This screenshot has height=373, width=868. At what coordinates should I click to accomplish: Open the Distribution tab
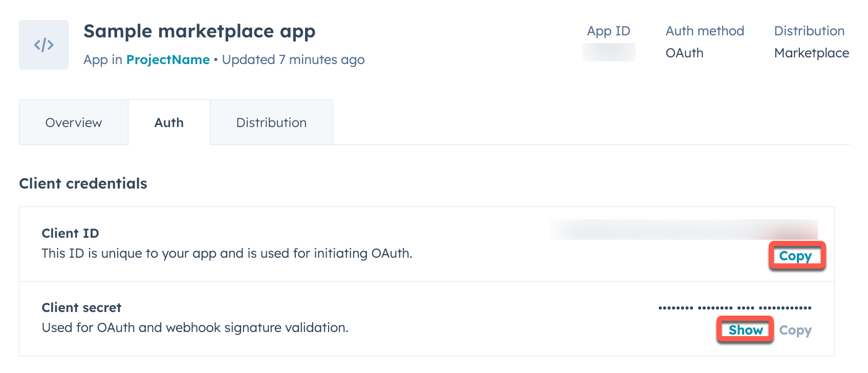pos(271,122)
